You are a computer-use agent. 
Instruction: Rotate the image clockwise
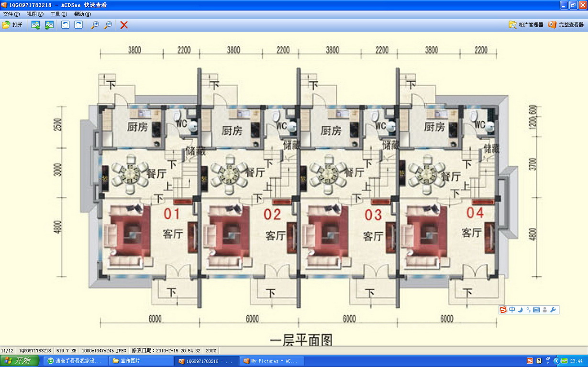[78, 25]
